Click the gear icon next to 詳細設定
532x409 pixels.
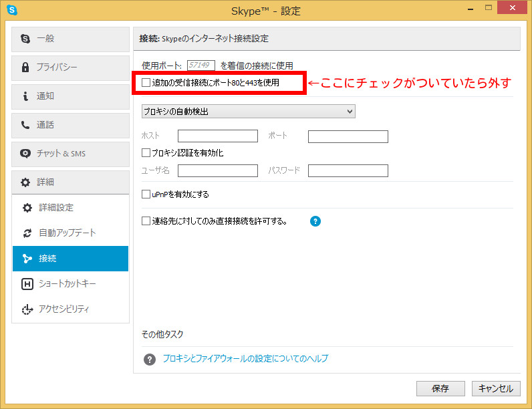(27, 208)
